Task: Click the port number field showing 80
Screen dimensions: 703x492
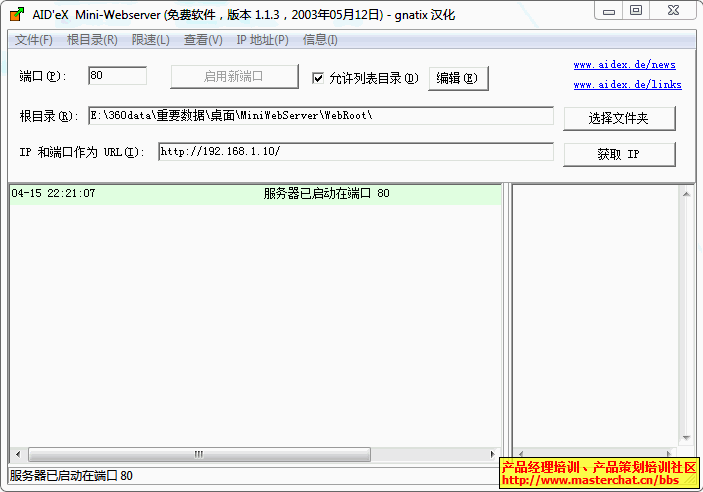Action: pos(117,76)
